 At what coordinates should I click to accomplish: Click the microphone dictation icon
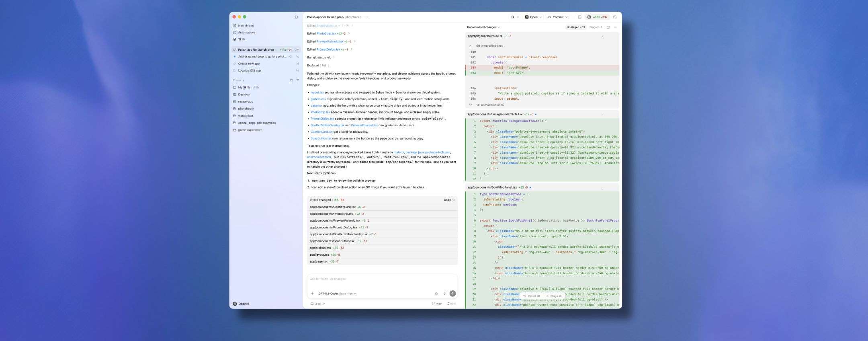pyautogui.click(x=444, y=294)
